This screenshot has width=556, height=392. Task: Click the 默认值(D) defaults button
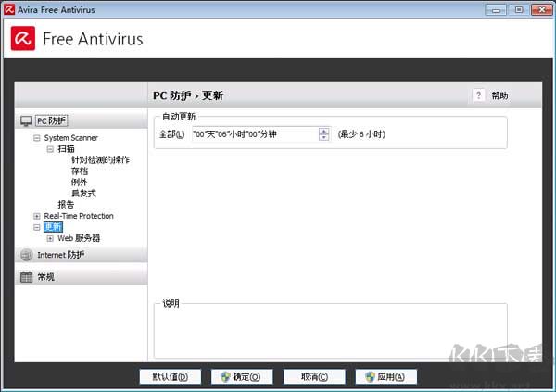tap(171, 376)
